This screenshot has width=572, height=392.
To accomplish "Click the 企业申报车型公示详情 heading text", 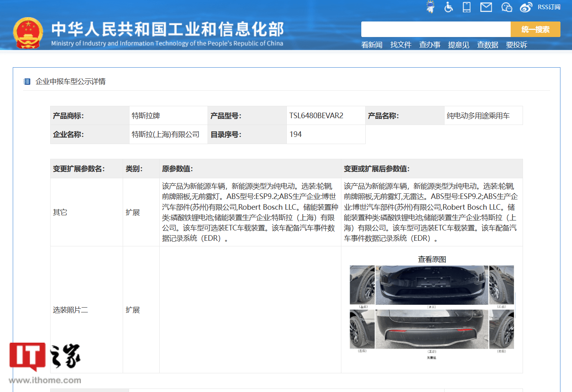I will pos(71,82).
